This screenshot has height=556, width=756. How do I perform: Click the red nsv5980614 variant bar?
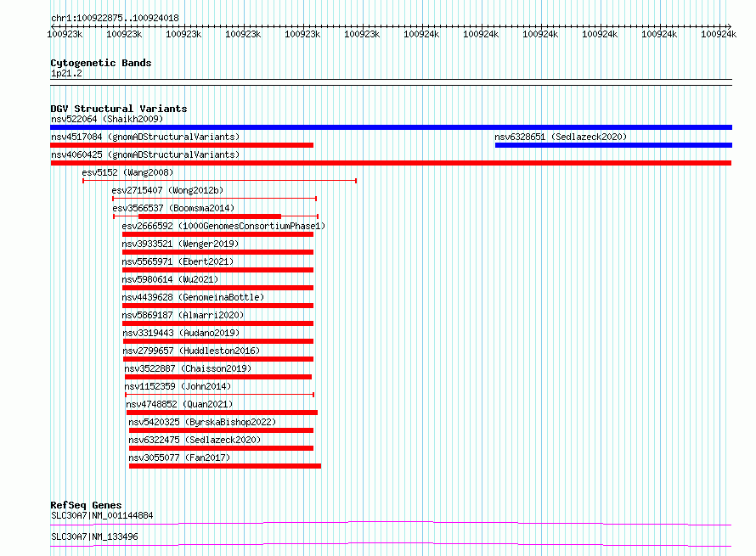tap(218, 288)
